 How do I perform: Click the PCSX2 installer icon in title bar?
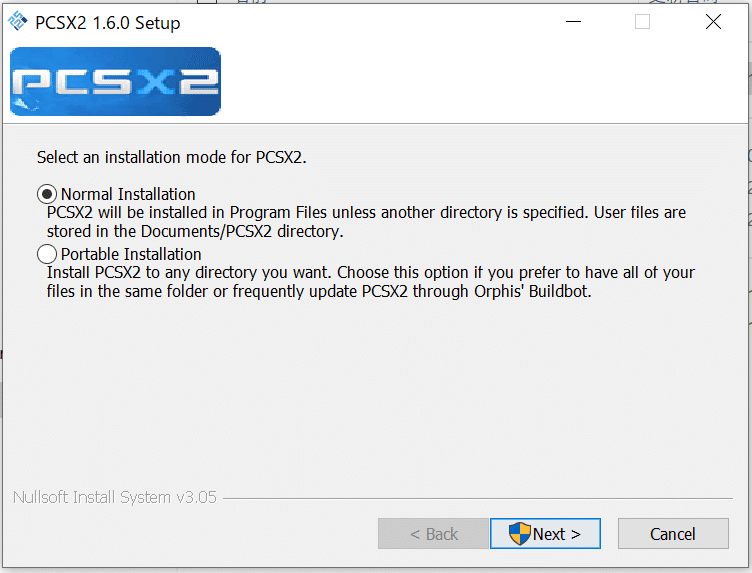click(x=18, y=22)
